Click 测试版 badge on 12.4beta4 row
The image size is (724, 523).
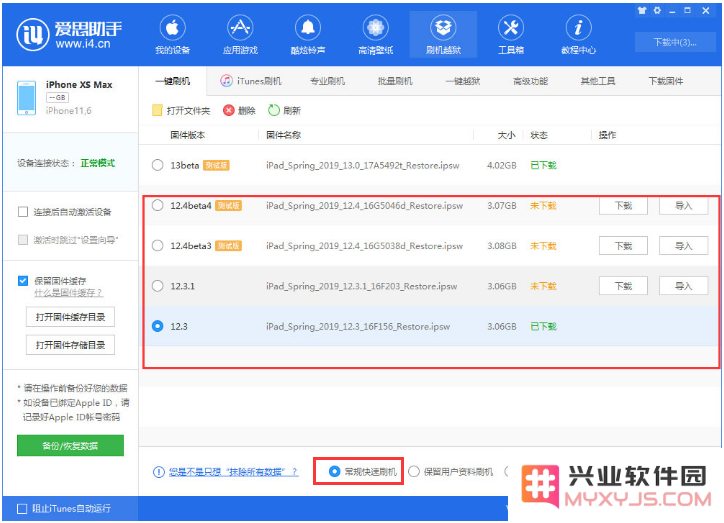point(228,205)
